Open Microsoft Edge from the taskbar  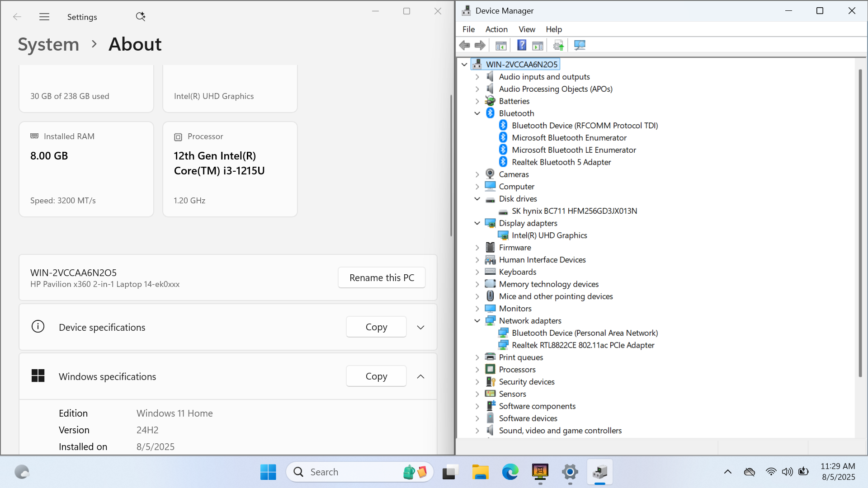[510, 472]
